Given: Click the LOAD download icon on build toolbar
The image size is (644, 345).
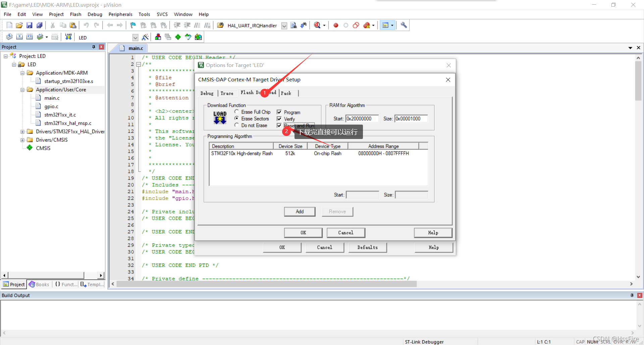Looking at the screenshot, I should coord(68,37).
